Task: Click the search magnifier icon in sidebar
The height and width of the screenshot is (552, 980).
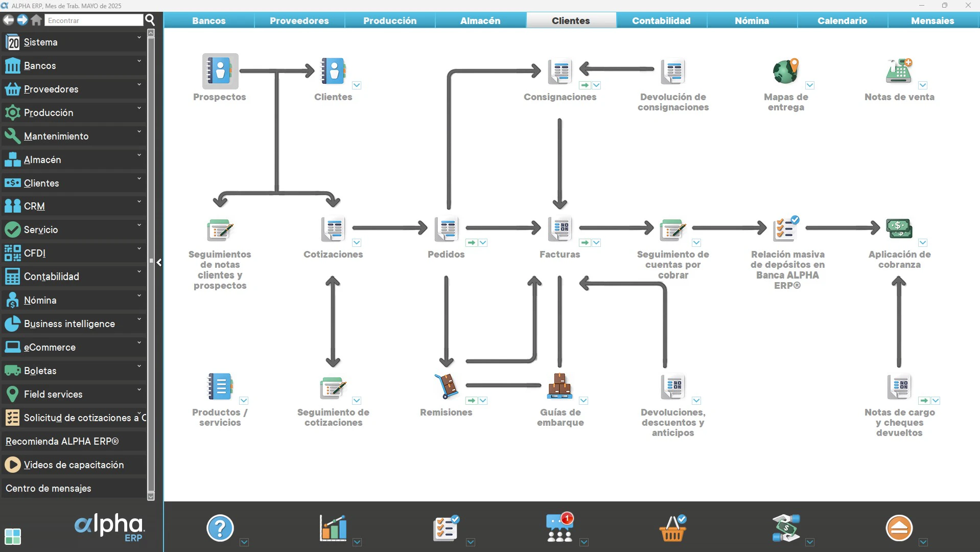Action: tap(150, 20)
